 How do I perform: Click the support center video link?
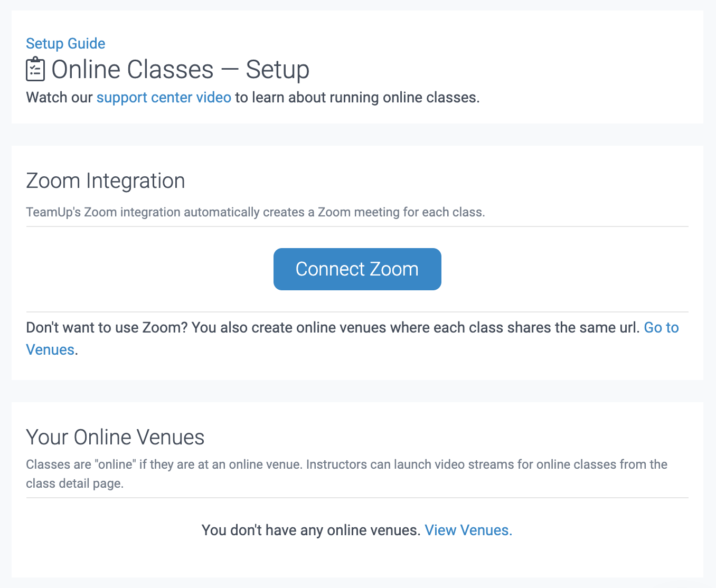click(x=163, y=97)
